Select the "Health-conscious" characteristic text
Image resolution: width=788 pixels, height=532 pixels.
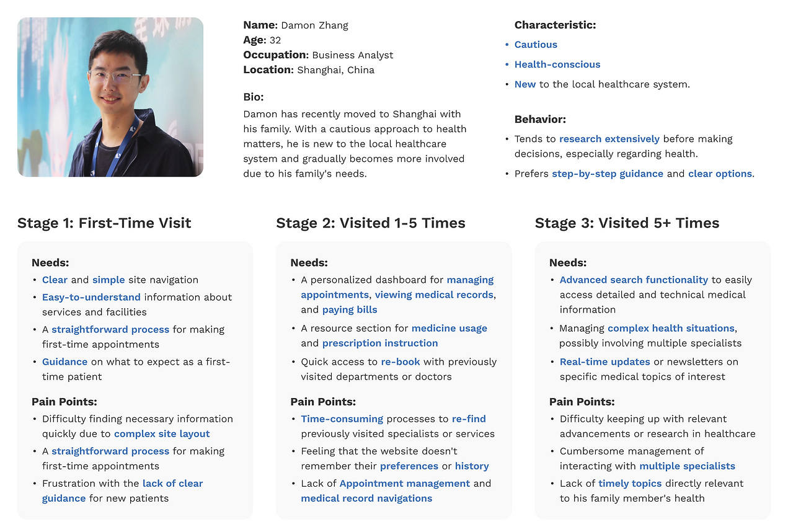pyautogui.click(x=557, y=64)
